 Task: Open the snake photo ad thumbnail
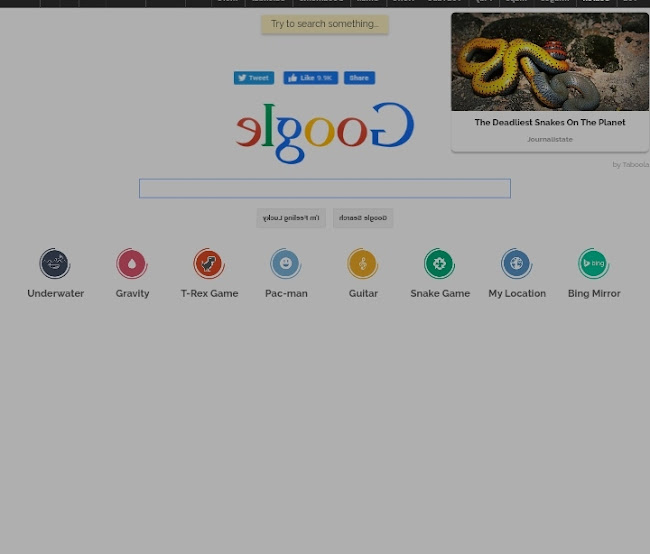(x=550, y=62)
